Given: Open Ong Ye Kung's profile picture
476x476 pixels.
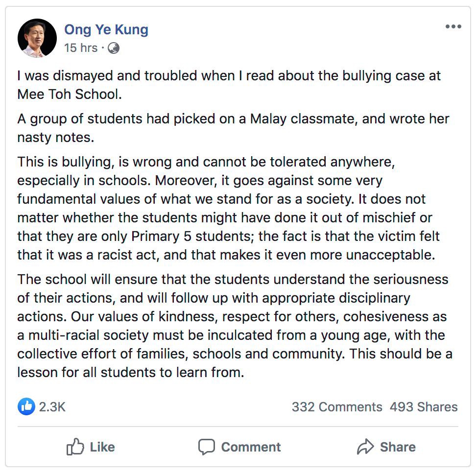Looking at the screenshot, I should [x=37, y=38].
